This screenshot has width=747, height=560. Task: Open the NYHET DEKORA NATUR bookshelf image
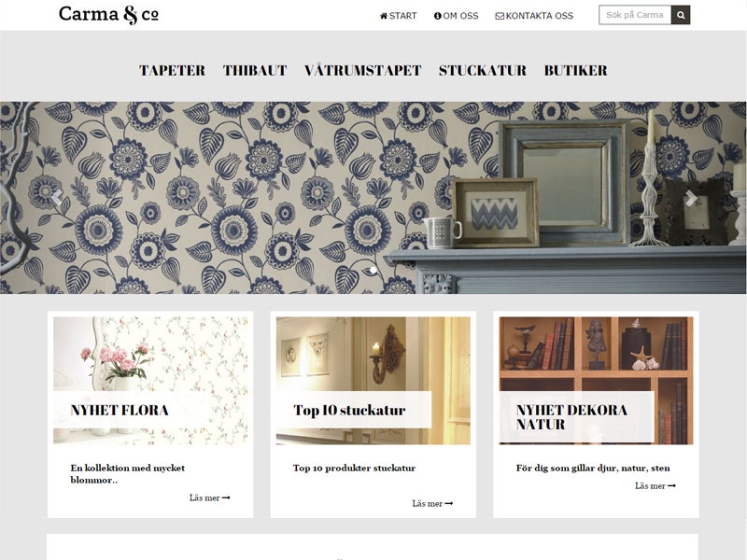(x=597, y=381)
